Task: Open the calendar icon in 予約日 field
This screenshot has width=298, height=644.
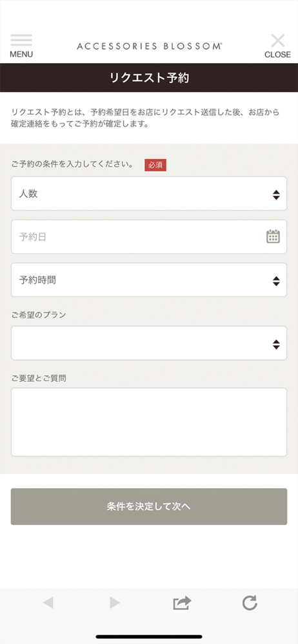Action: [x=273, y=236]
